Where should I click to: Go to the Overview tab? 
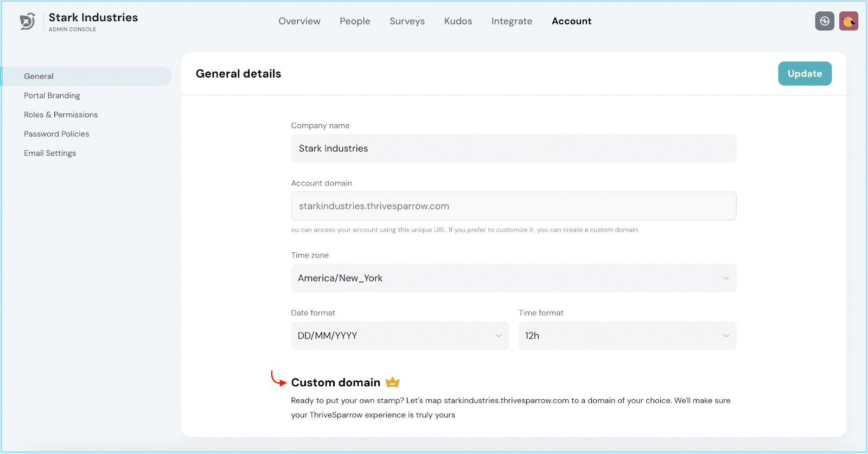coord(299,21)
